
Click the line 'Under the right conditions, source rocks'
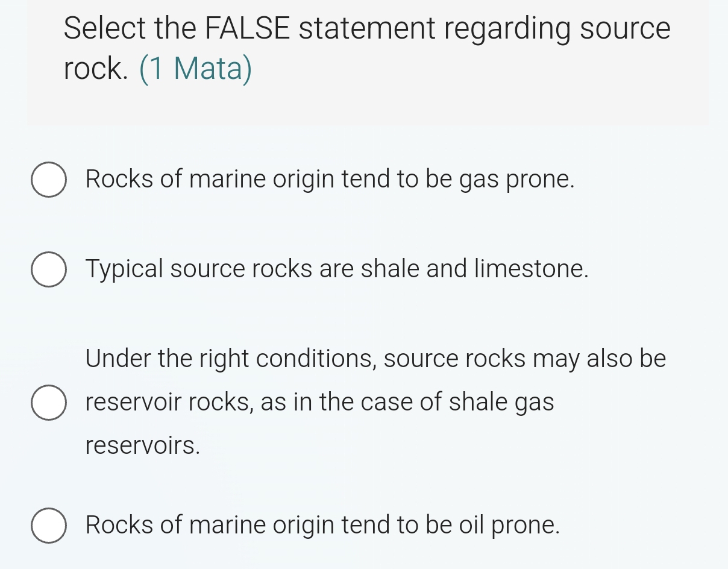pyautogui.click(x=375, y=359)
